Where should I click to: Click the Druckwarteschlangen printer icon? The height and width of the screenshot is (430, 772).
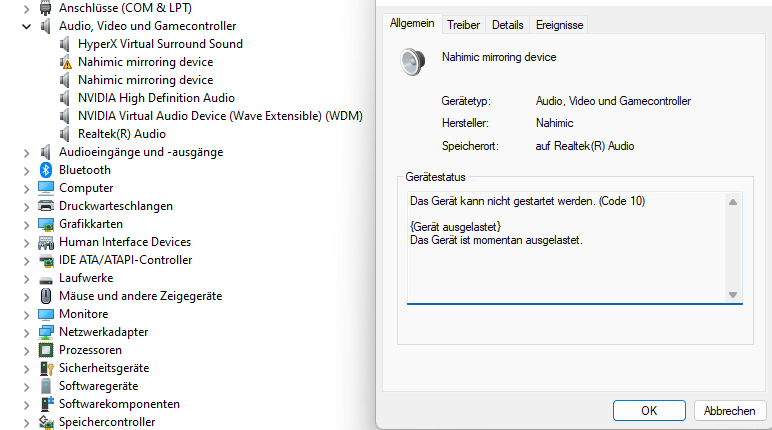pos(46,206)
